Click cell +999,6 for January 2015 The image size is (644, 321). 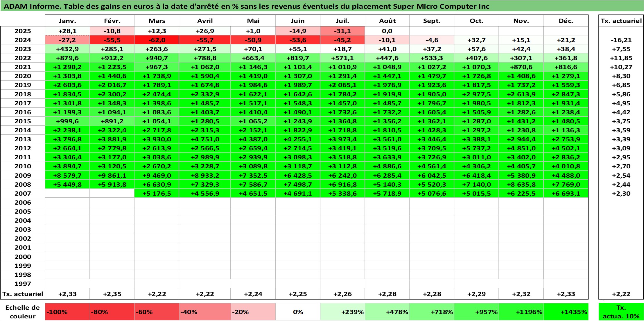[67, 121]
